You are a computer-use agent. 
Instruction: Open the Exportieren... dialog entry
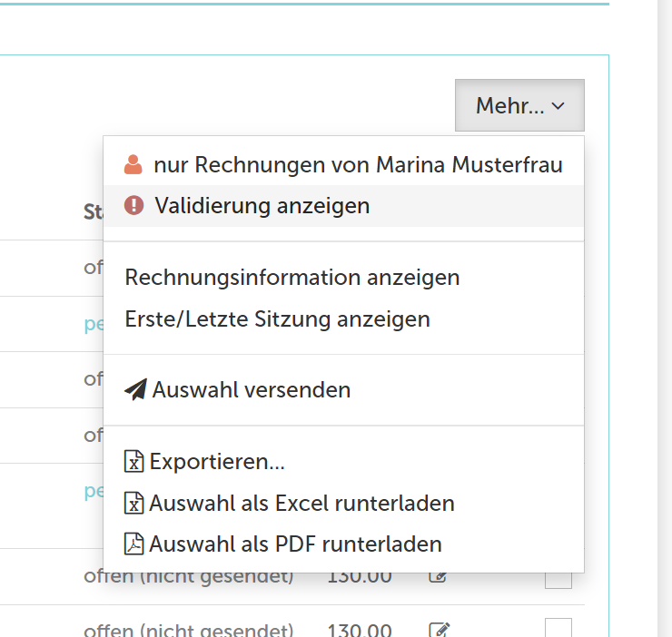click(x=217, y=462)
